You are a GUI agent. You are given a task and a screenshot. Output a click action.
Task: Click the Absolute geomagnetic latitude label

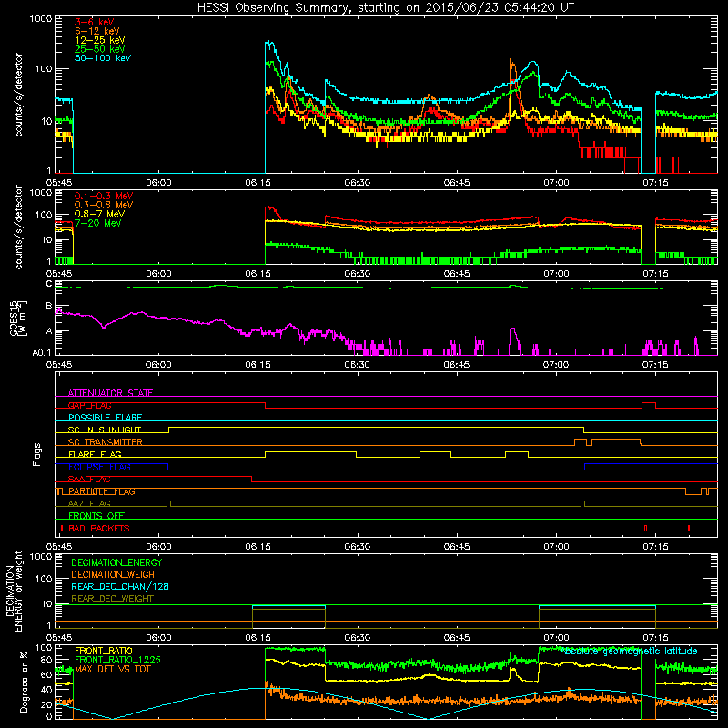point(629,652)
